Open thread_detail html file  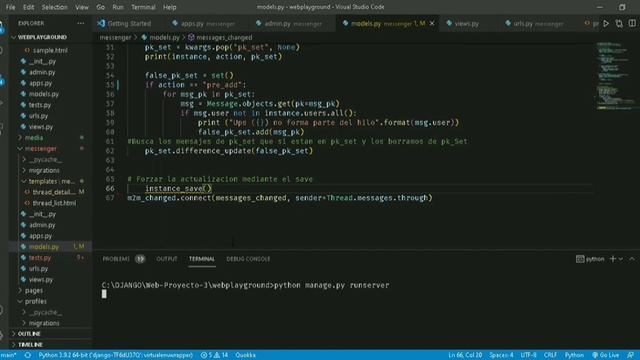[51, 192]
